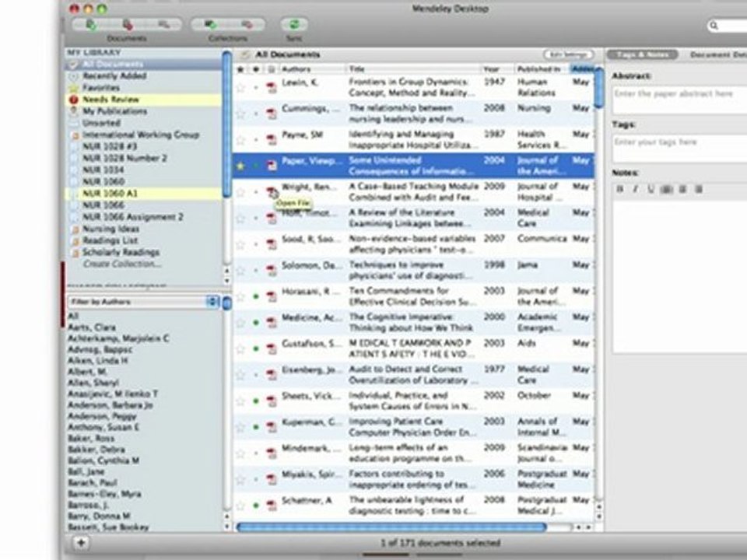Toggle favorite star for Lewin, K. row

(x=240, y=88)
